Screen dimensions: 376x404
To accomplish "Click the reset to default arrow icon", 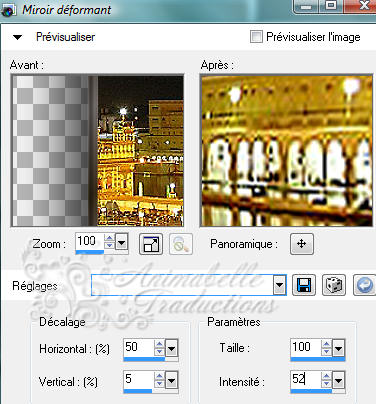I will [364, 285].
